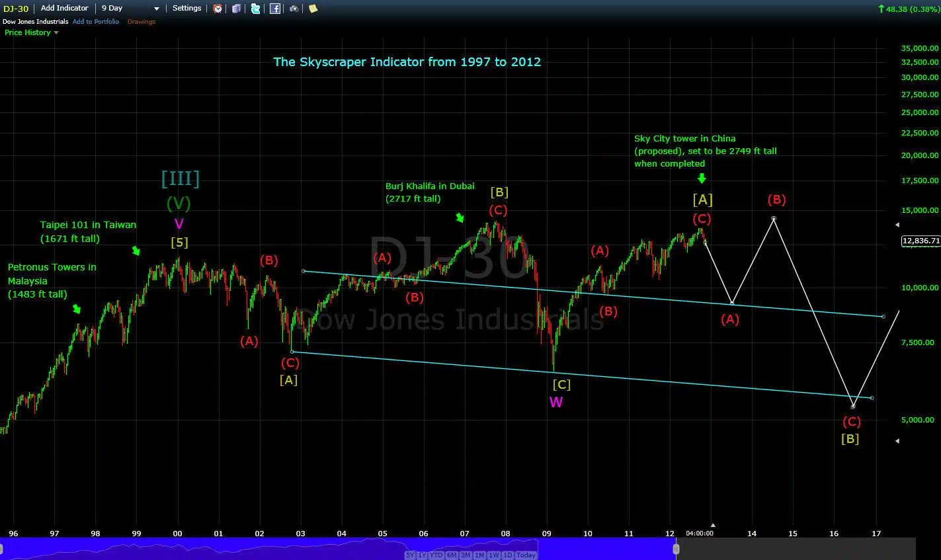
Task: Select the YTD time range button
Action: tap(436, 555)
